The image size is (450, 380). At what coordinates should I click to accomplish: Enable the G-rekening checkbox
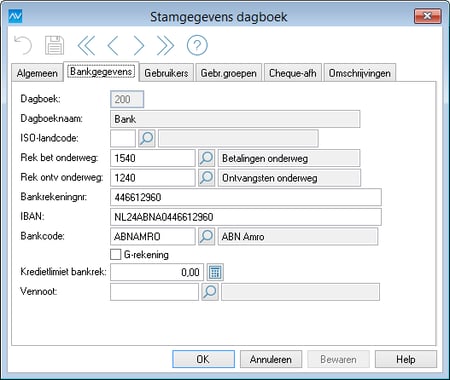(x=115, y=255)
